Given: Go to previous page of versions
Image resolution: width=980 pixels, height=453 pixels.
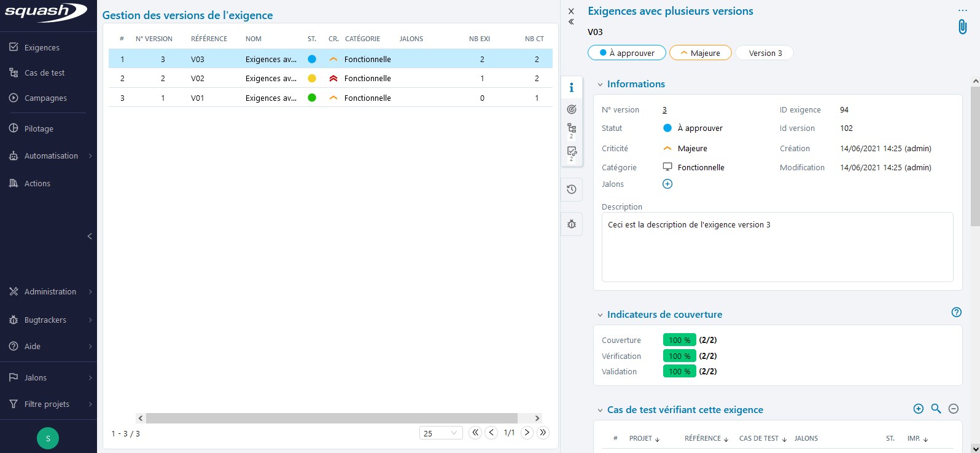Looking at the screenshot, I should (491, 433).
